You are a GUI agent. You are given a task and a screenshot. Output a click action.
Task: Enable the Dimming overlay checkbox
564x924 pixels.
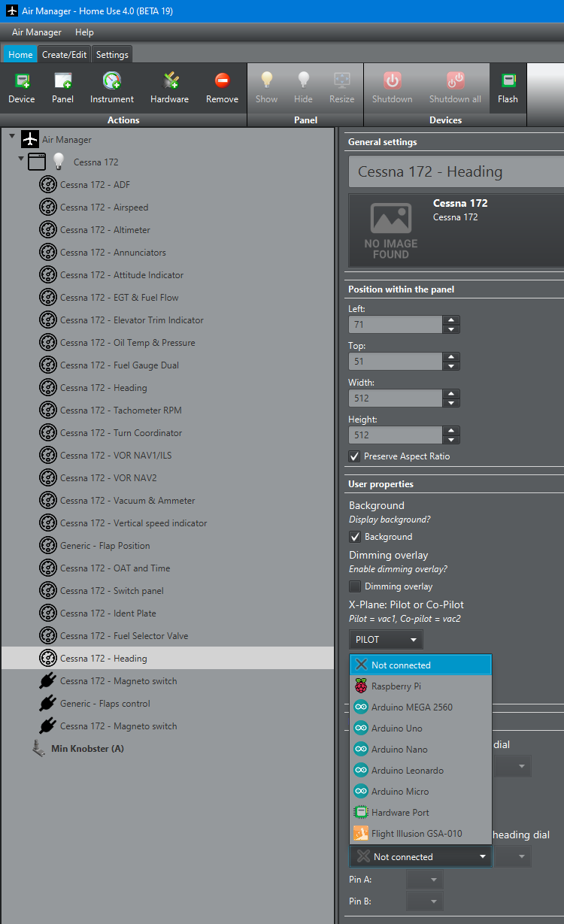tap(355, 586)
